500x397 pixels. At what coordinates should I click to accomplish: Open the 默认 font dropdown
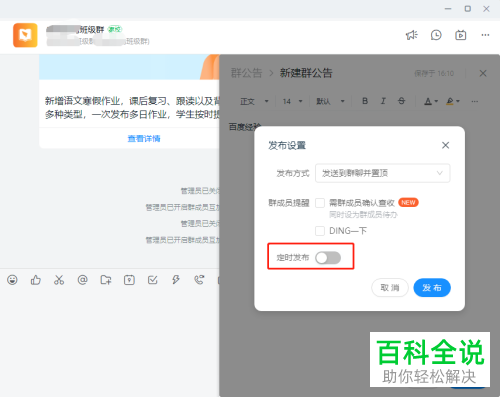tap(330, 101)
